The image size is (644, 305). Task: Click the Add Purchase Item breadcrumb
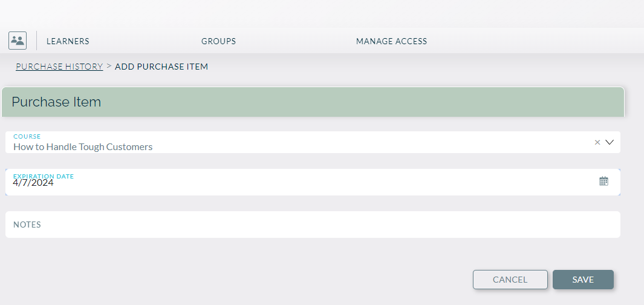tap(161, 67)
